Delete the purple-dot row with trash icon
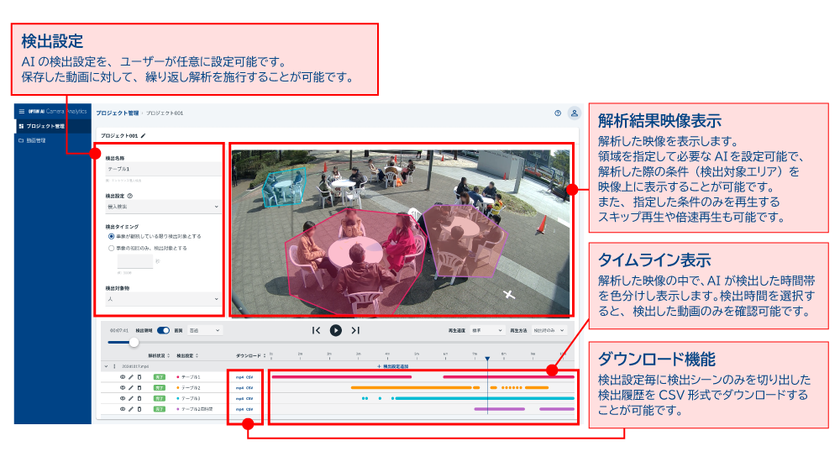840x462 pixels. tap(139, 409)
